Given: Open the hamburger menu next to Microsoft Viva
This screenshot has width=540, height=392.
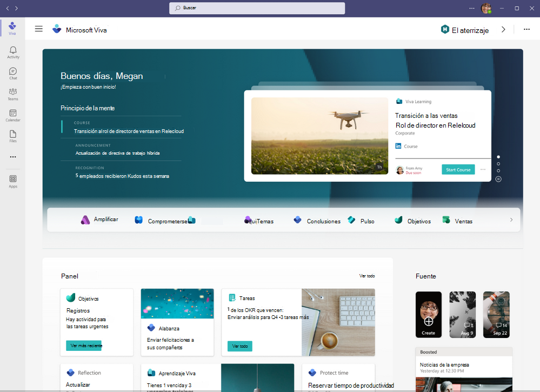Looking at the screenshot, I should tap(38, 29).
